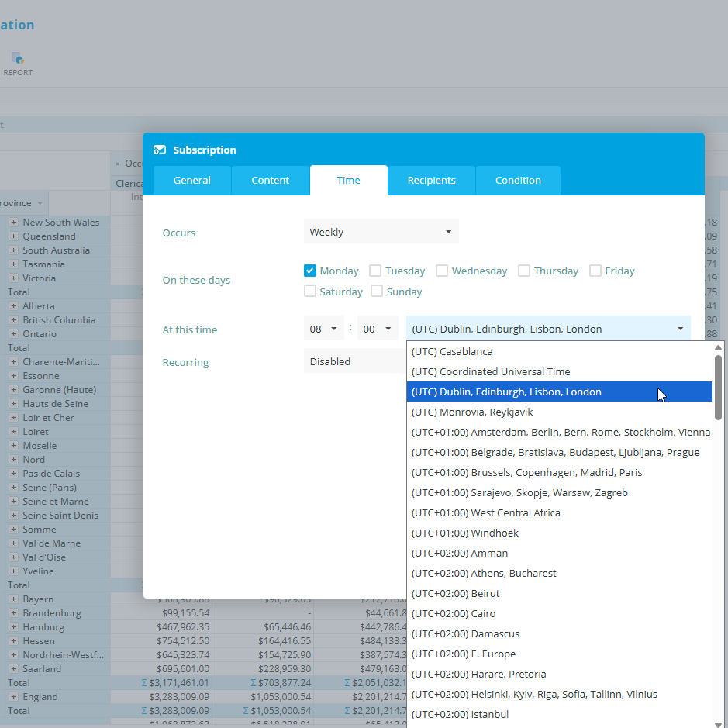Expand the New South Wales row
Image resolution: width=728 pixels, height=728 pixels.
(x=13, y=223)
